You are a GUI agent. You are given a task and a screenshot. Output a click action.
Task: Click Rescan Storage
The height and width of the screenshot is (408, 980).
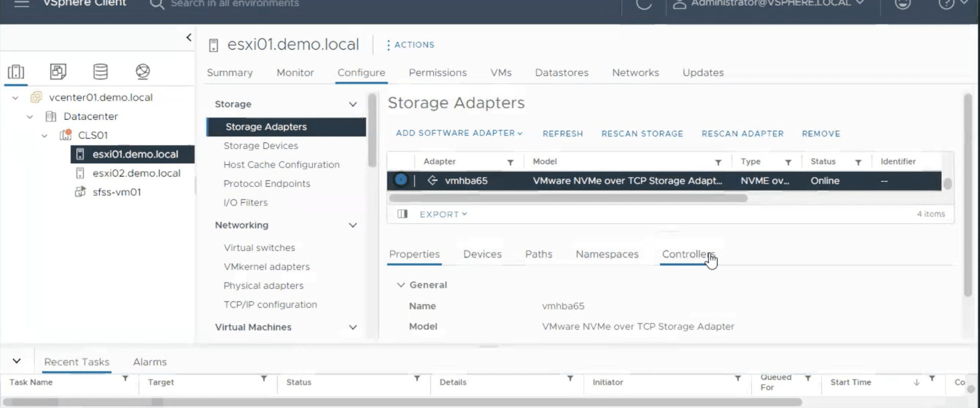[x=642, y=134]
